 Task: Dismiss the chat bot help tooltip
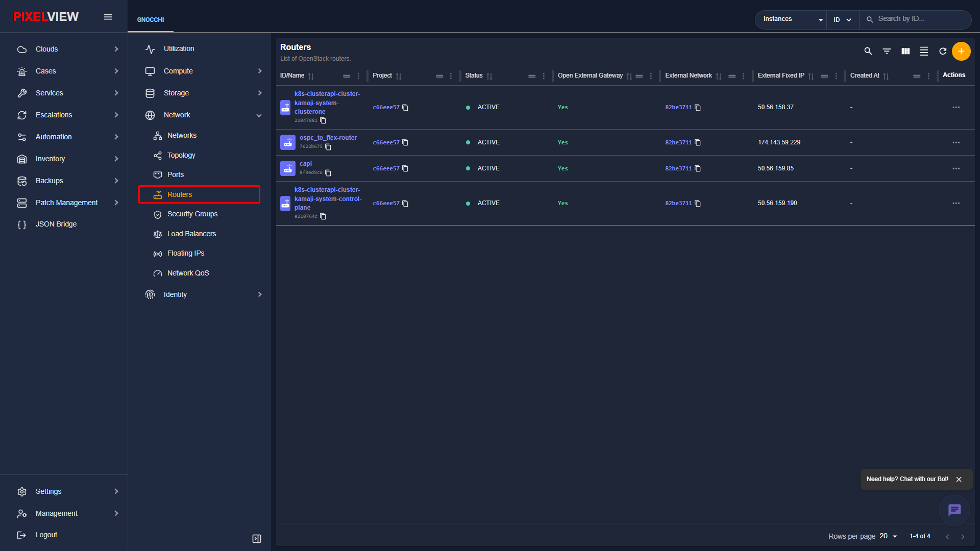coord(959,479)
